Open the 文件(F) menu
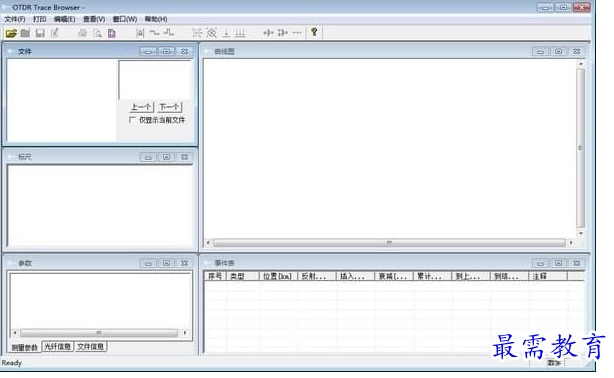 14,19
